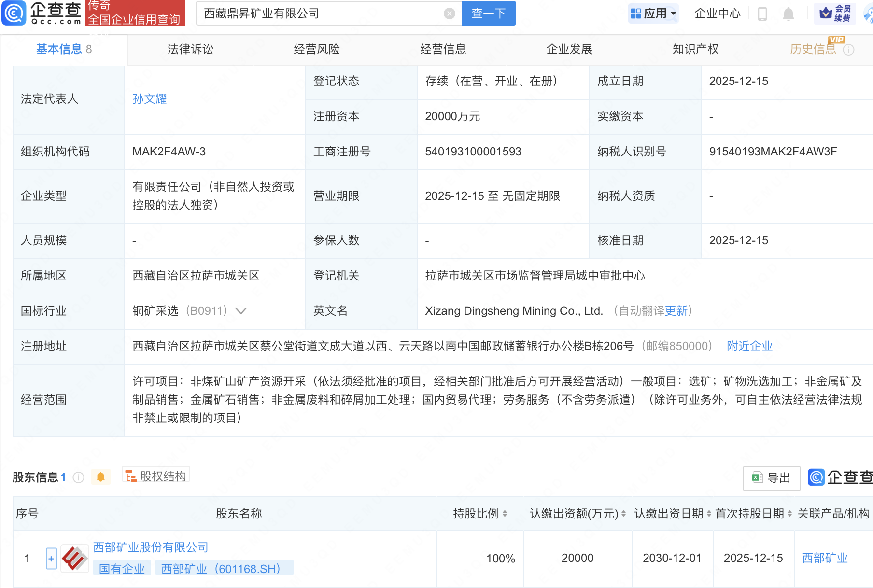Open the 附近企业 link

click(x=749, y=346)
